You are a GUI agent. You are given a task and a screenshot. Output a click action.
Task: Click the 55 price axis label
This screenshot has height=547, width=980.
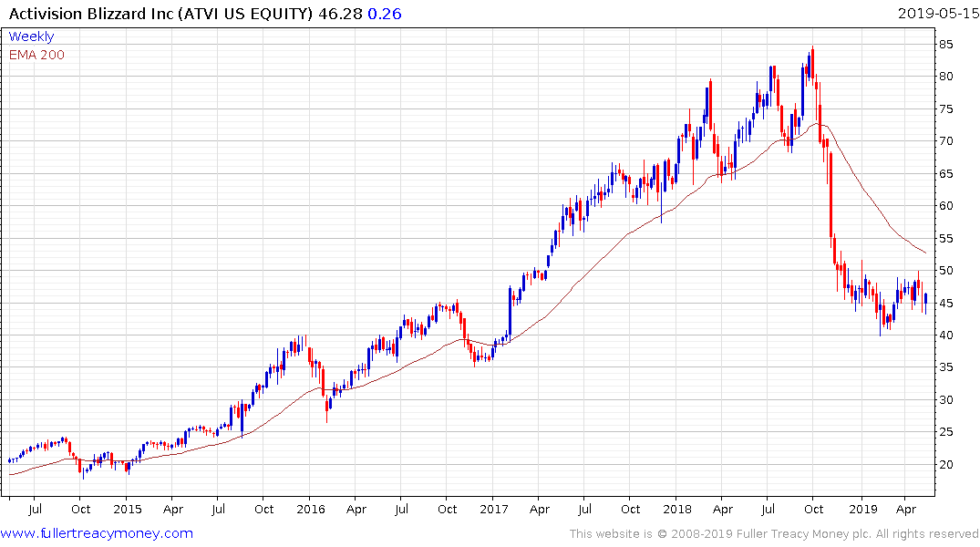coord(945,238)
